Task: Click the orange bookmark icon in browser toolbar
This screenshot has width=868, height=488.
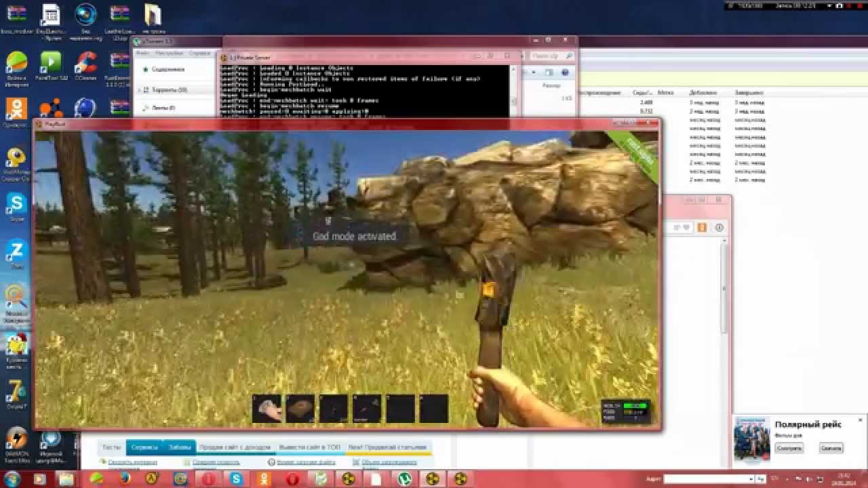Action: tap(702, 227)
